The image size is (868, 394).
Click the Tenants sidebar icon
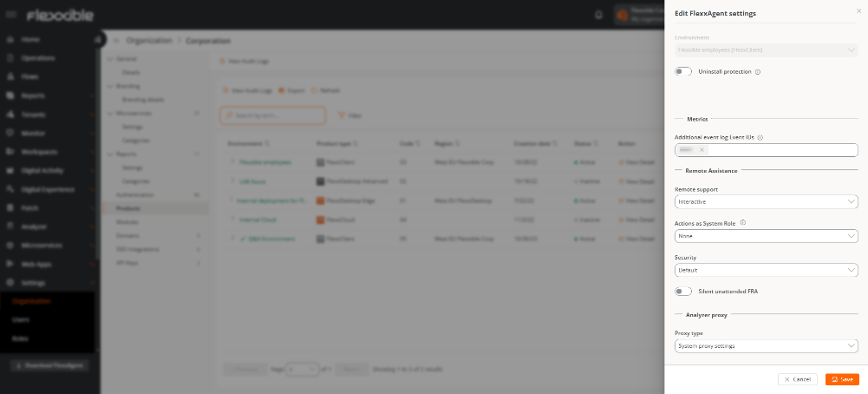coord(10,115)
